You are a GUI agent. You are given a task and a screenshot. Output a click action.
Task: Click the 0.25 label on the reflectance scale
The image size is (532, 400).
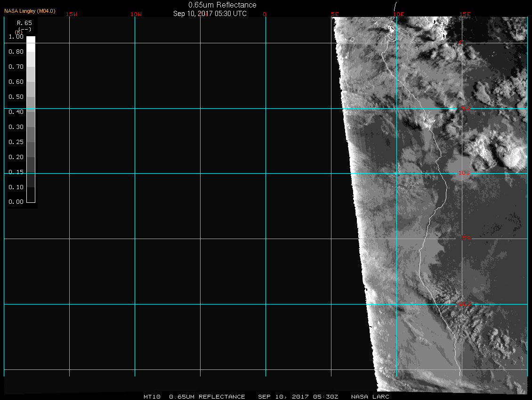pos(16,142)
